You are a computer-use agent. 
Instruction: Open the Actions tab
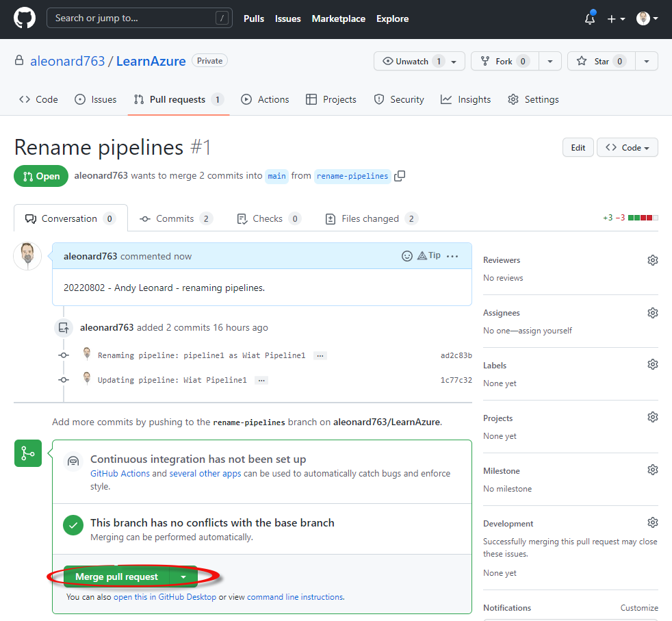(265, 99)
